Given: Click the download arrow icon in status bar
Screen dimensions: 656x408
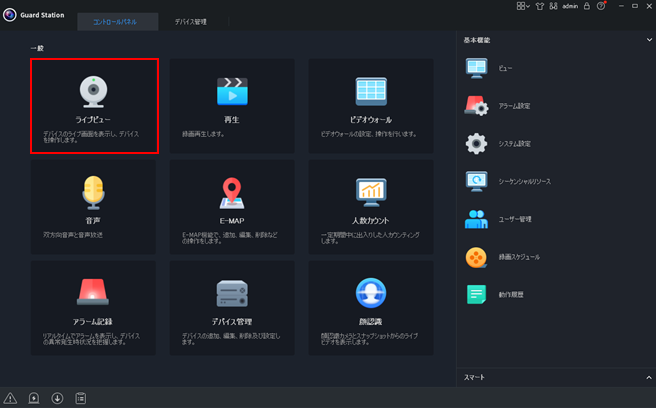Looking at the screenshot, I should coord(57,398).
